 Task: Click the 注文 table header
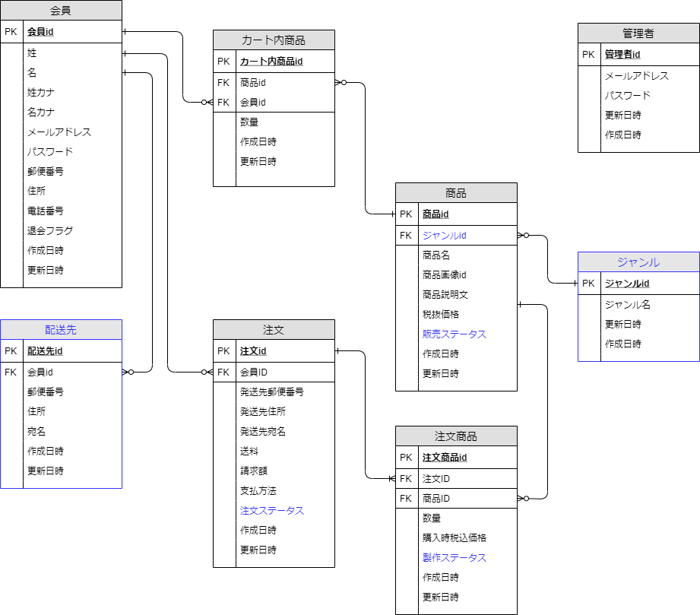(x=274, y=330)
